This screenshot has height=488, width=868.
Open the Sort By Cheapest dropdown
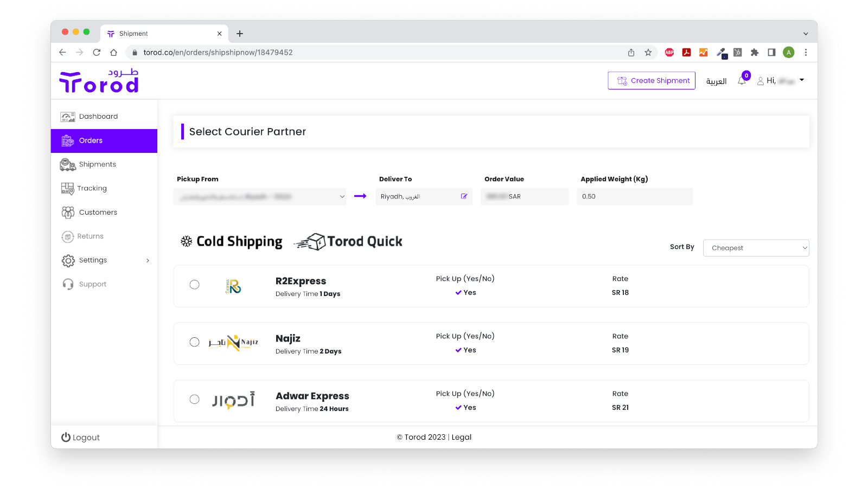(x=756, y=248)
